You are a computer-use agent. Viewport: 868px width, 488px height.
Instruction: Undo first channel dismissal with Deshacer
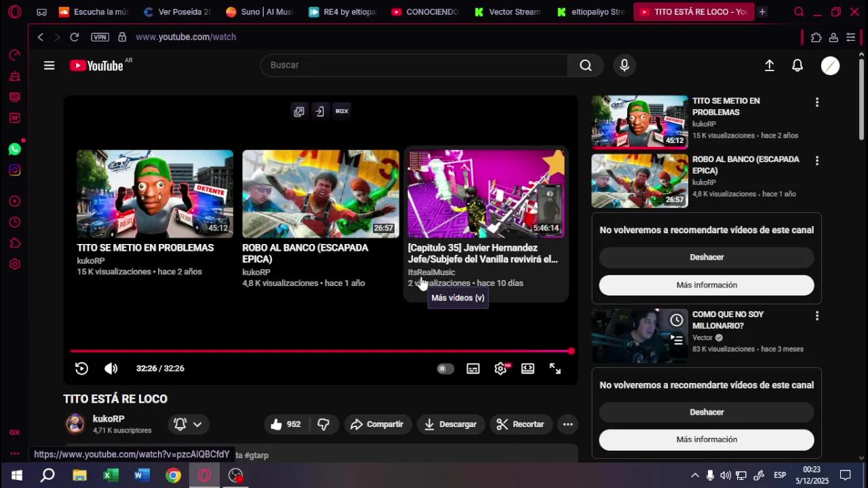coord(707,258)
